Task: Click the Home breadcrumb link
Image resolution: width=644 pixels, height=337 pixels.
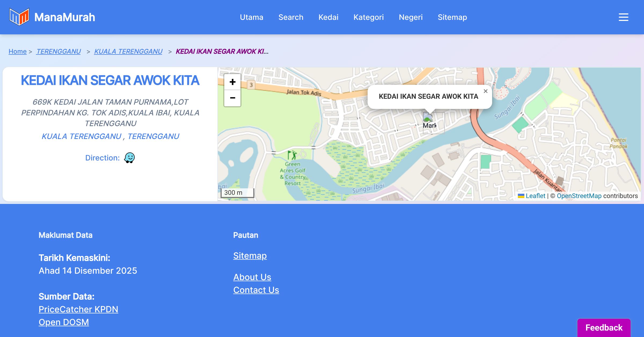Action: point(17,51)
